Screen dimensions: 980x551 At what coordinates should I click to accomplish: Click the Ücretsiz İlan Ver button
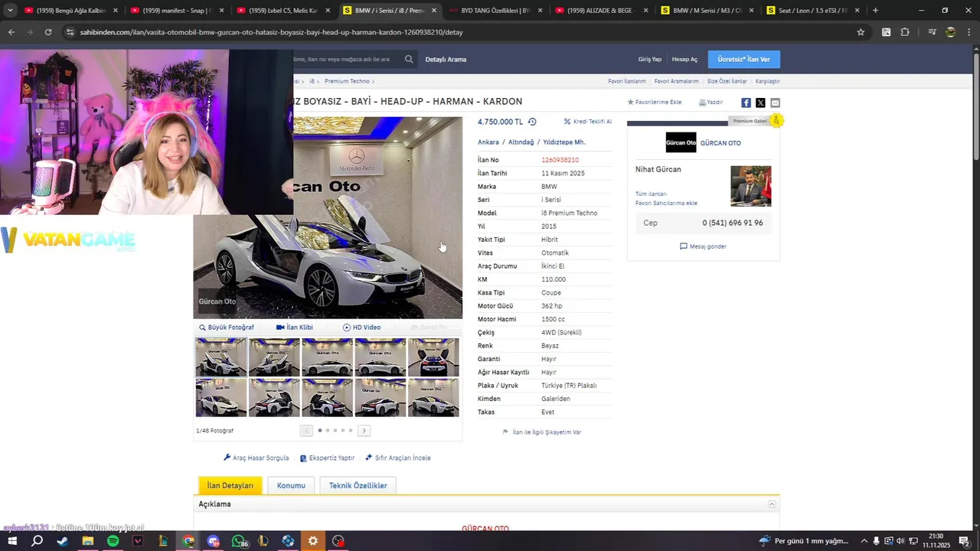pos(744,59)
